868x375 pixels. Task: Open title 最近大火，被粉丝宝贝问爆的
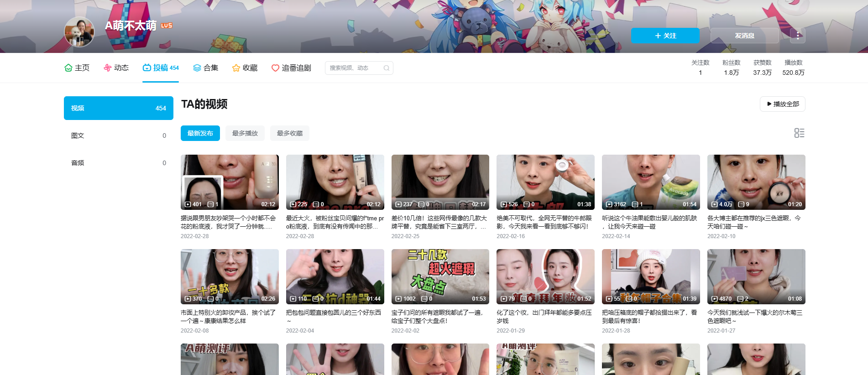335,222
